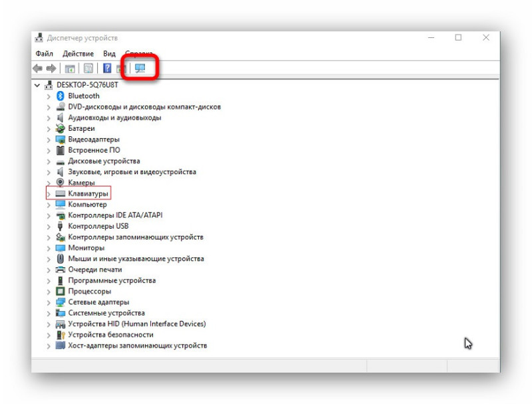Click the Scan for hardware changes monitor icon

point(140,68)
